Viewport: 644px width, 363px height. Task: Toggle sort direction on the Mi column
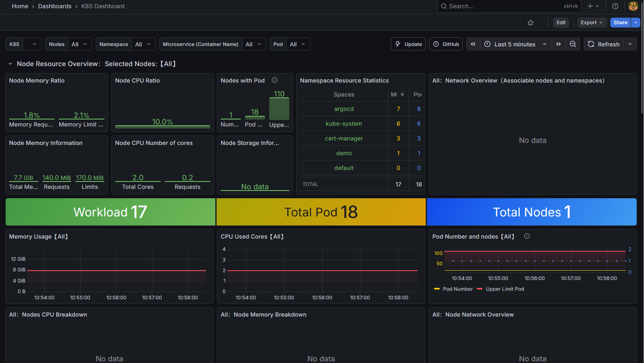[x=398, y=94]
